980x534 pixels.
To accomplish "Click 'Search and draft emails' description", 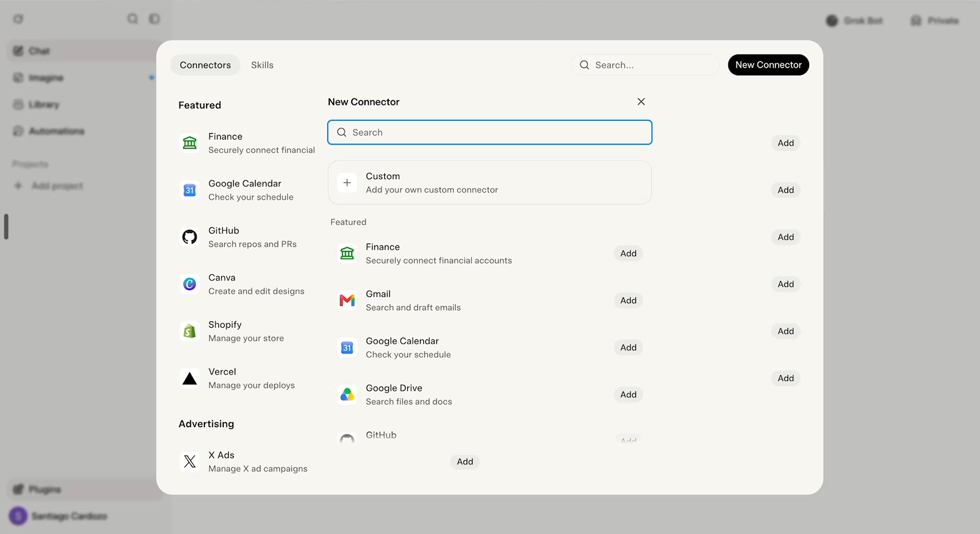I will [413, 307].
